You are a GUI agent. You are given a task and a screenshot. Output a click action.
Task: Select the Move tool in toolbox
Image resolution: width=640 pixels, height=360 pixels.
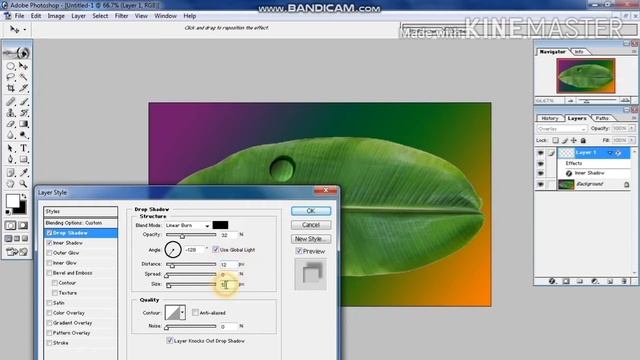click(x=23, y=66)
